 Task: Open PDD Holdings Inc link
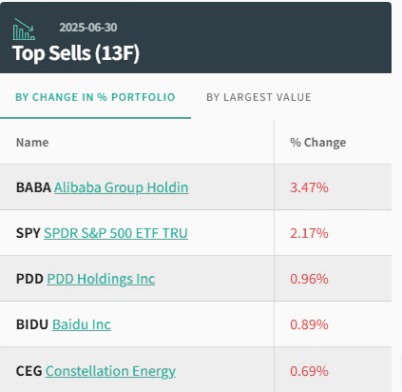[101, 279]
